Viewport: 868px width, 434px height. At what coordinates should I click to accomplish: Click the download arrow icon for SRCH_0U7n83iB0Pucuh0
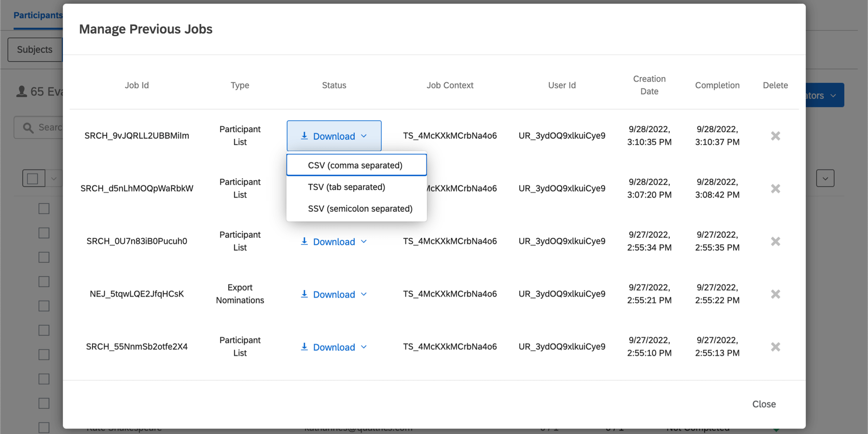pyautogui.click(x=304, y=241)
